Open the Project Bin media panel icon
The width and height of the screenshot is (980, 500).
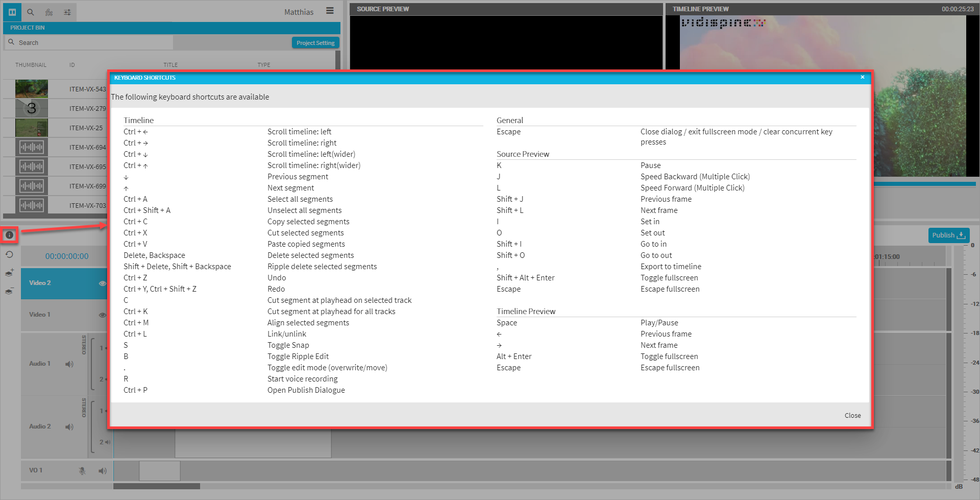click(x=12, y=12)
